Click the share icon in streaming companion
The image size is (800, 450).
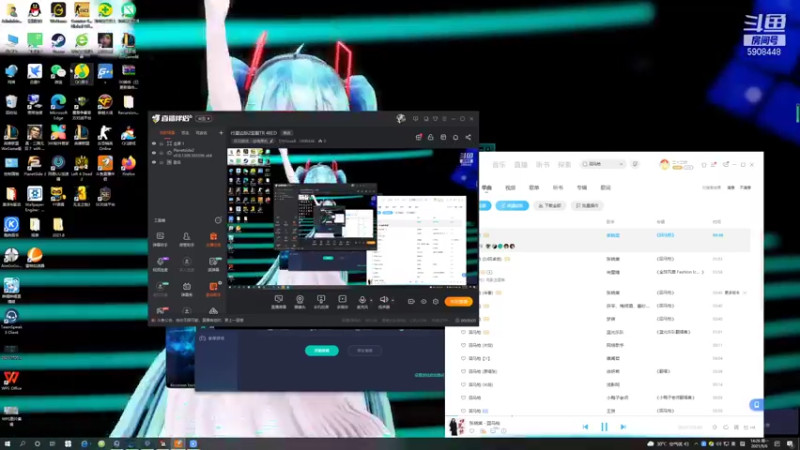(468, 137)
